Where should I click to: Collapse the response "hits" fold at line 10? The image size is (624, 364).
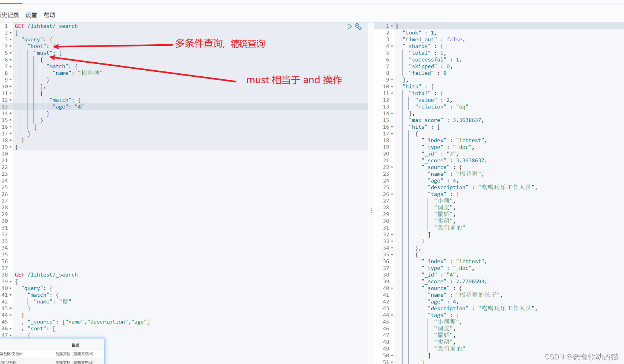(392, 87)
